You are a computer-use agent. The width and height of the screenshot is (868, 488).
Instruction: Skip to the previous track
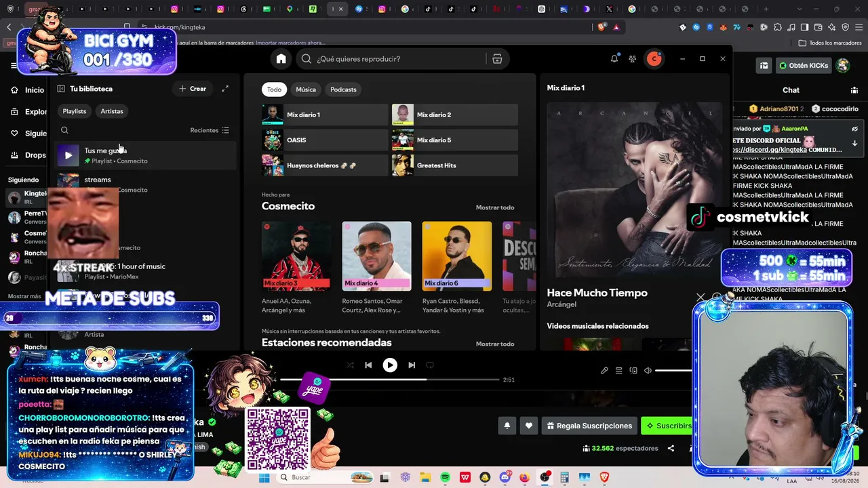[368, 365]
